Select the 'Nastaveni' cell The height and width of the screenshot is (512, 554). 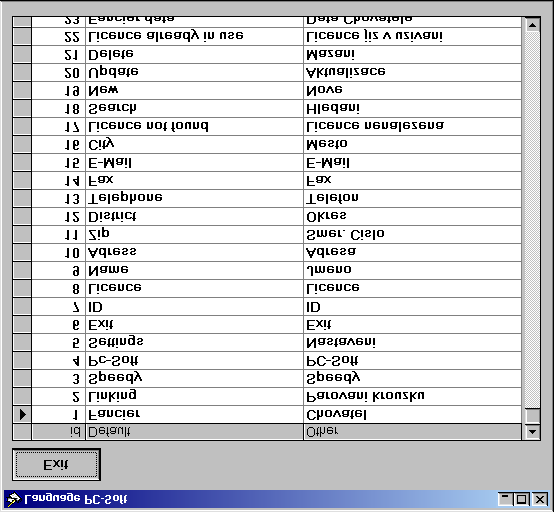coord(412,342)
